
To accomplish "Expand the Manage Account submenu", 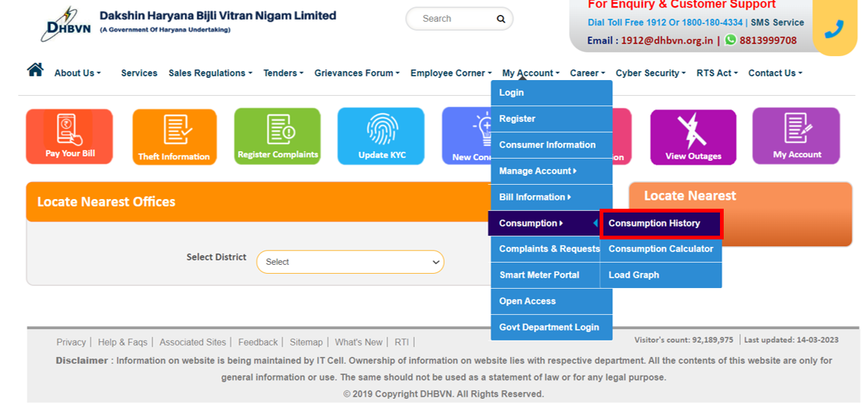I will [538, 171].
